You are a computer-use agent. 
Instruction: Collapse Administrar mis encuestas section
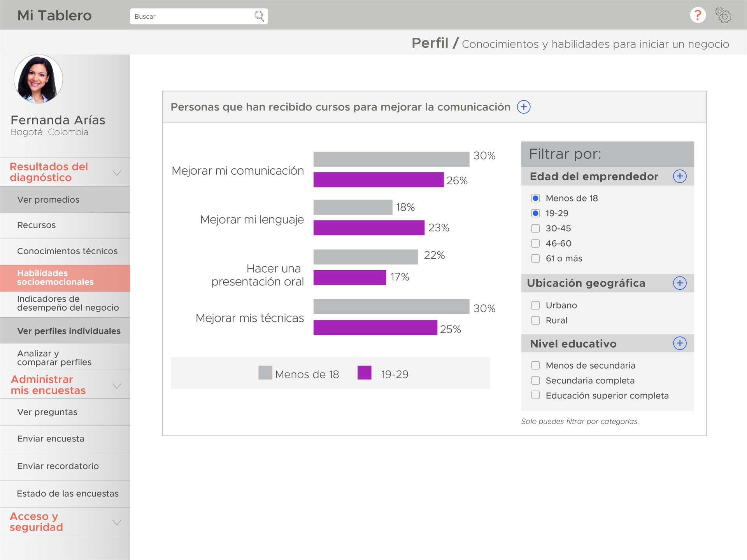(x=117, y=386)
